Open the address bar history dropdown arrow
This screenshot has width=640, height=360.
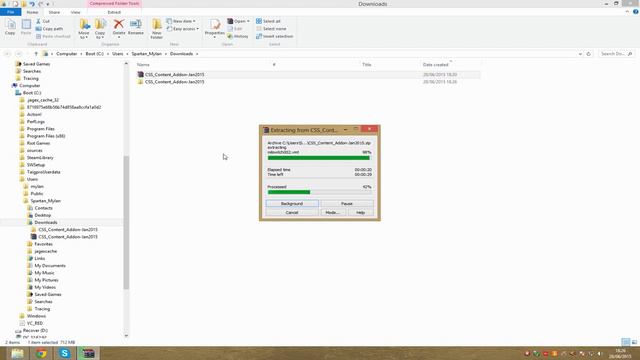tap(580, 54)
